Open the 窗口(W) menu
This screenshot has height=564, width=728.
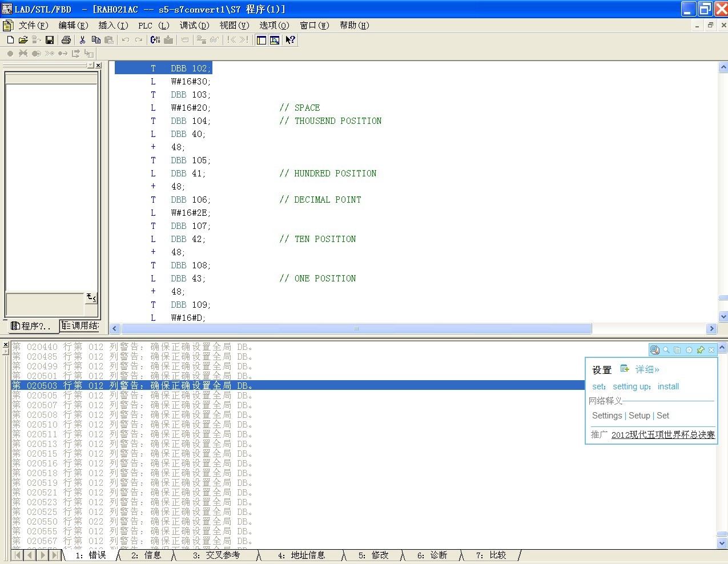315,25
